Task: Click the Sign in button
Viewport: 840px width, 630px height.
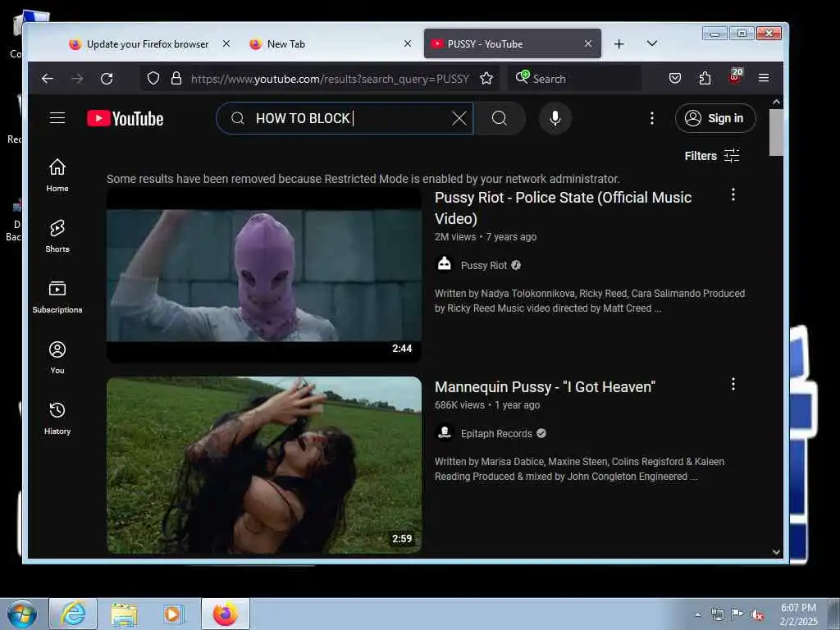Action: tap(715, 118)
